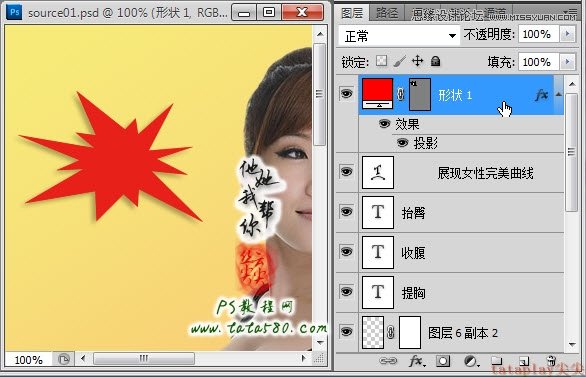Click T thumbnail of 抬臀 layer
The width and height of the screenshot is (586, 377).
coord(377,212)
